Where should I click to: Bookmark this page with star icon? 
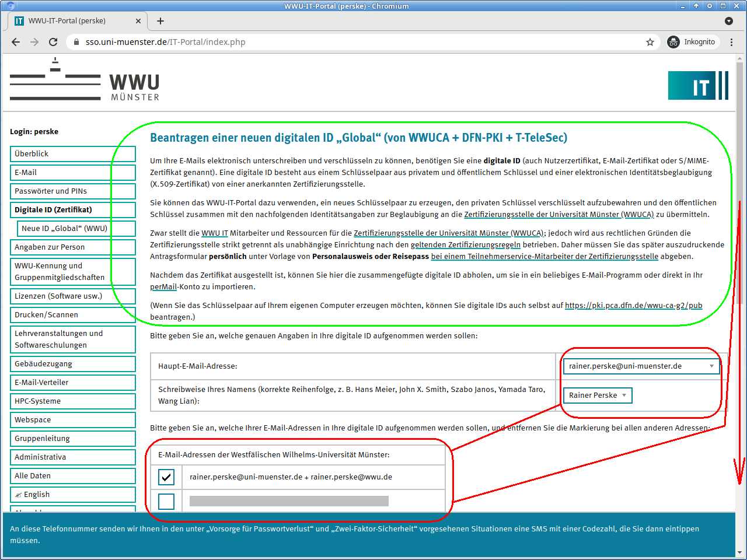click(650, 42)
